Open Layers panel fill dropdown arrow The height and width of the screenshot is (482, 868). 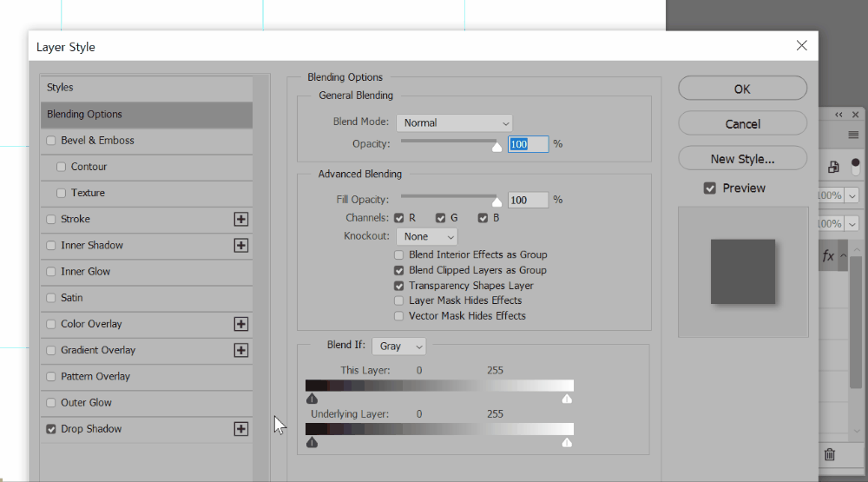tap(852, 224)
